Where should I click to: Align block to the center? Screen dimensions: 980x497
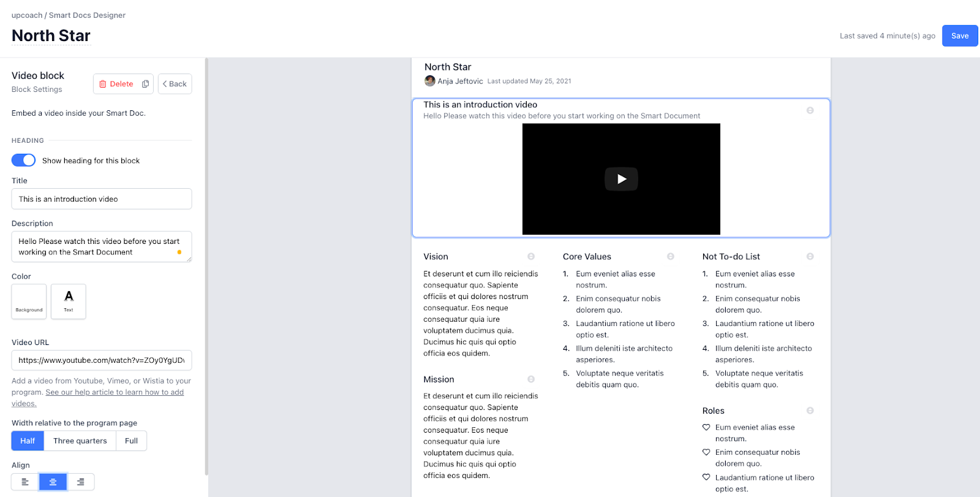pos(53,482)
